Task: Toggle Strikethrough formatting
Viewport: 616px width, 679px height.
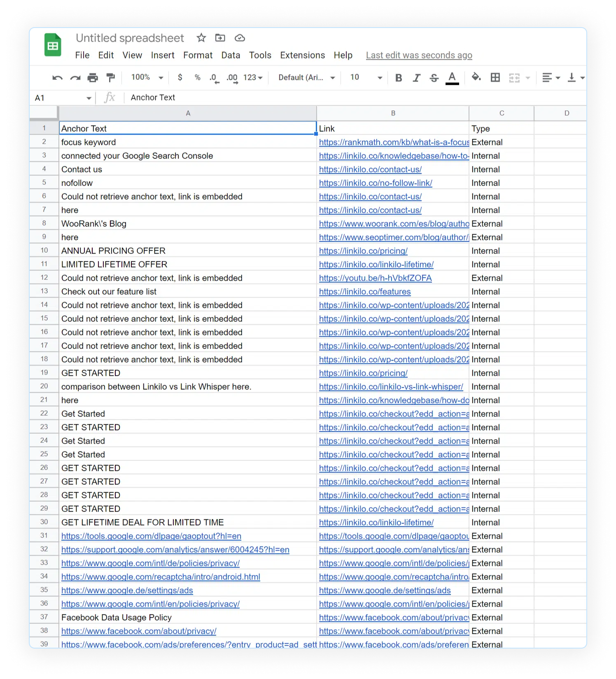Action: pos(434,78)
